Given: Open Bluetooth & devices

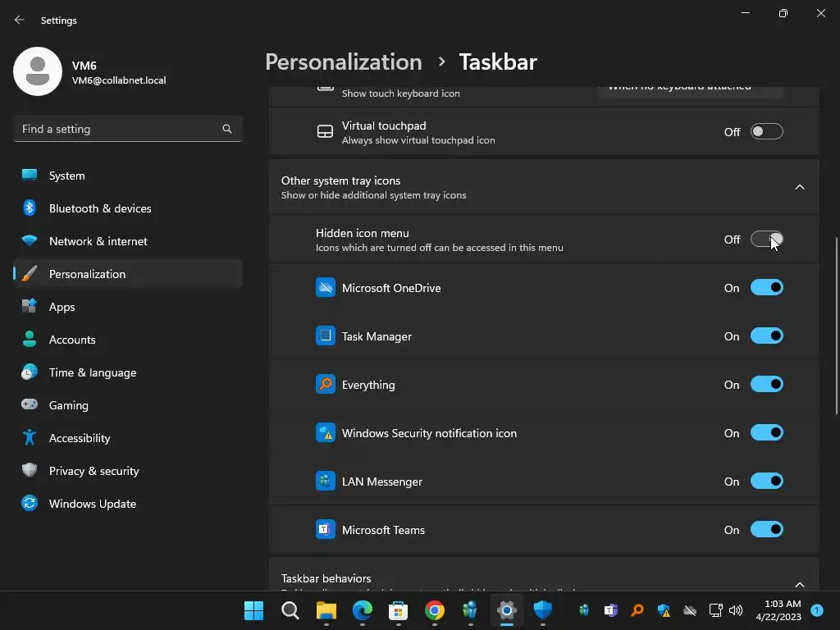Looking at the screenshot, I should tap(128, 208).
